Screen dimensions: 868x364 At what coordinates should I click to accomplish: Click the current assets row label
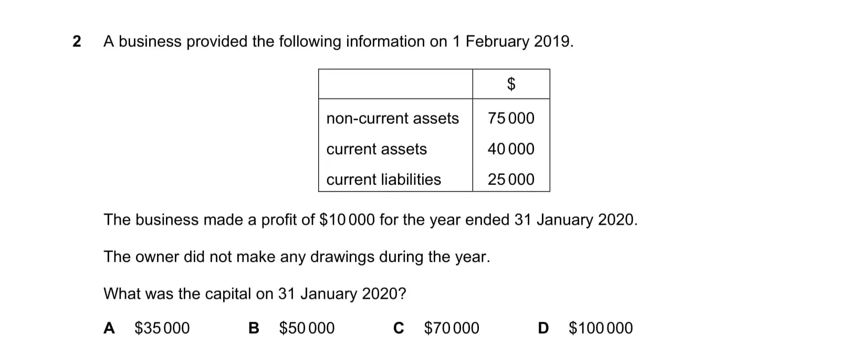pos(377,149)
